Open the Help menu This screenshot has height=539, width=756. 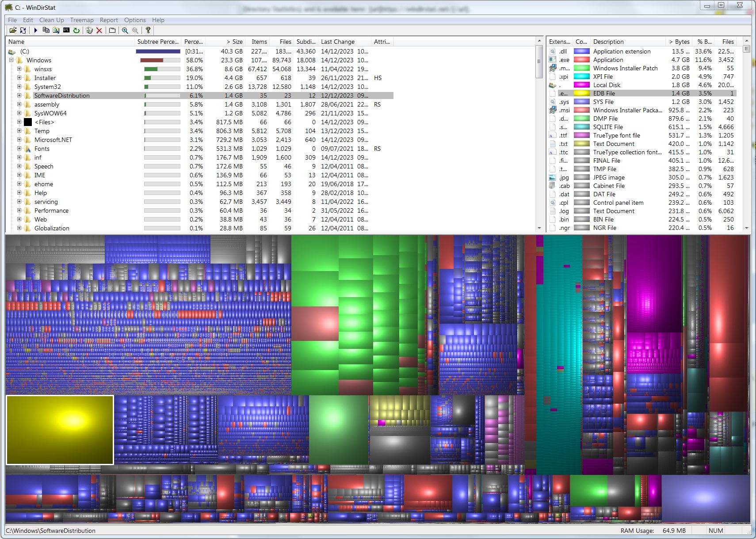[158, 20]
